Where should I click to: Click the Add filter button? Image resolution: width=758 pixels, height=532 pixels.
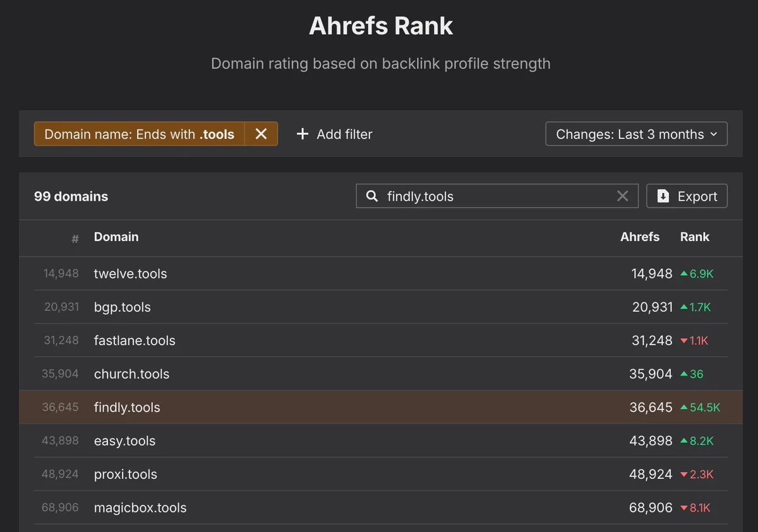click(335, 134)
